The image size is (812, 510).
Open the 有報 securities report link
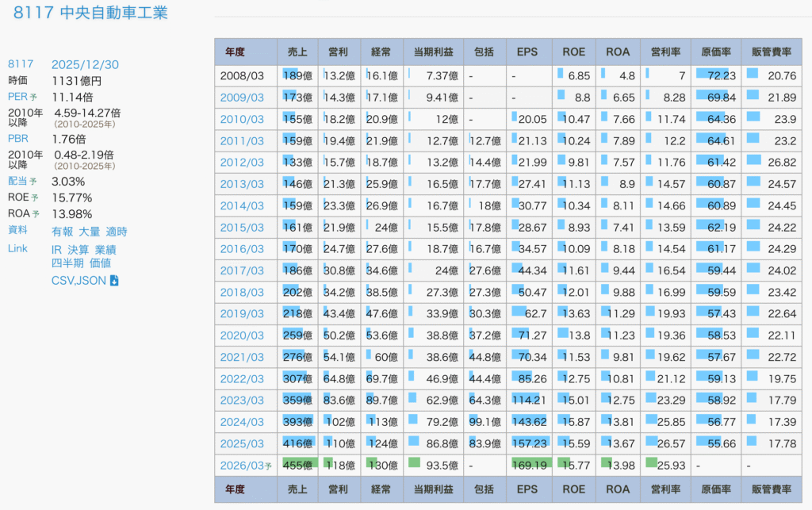click(62, 232)
